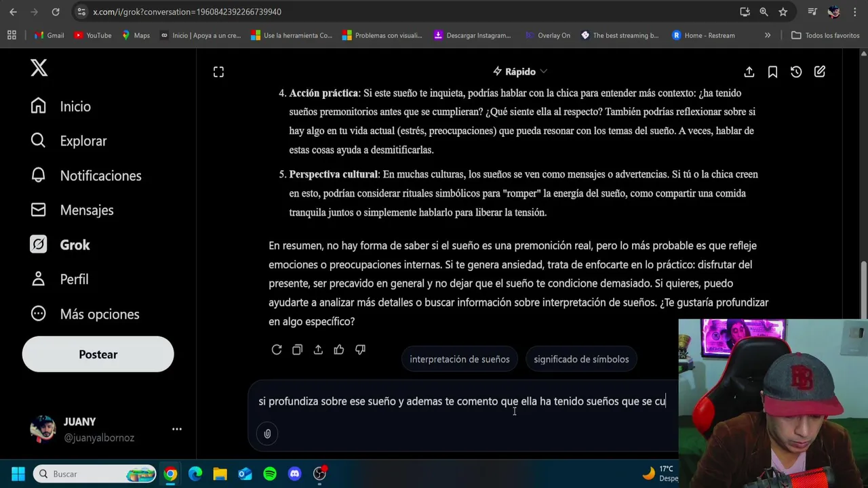Viewport: 868px width, 488px height.
Task: Open Discord from taskbar
Action: (x=294, y=474)
